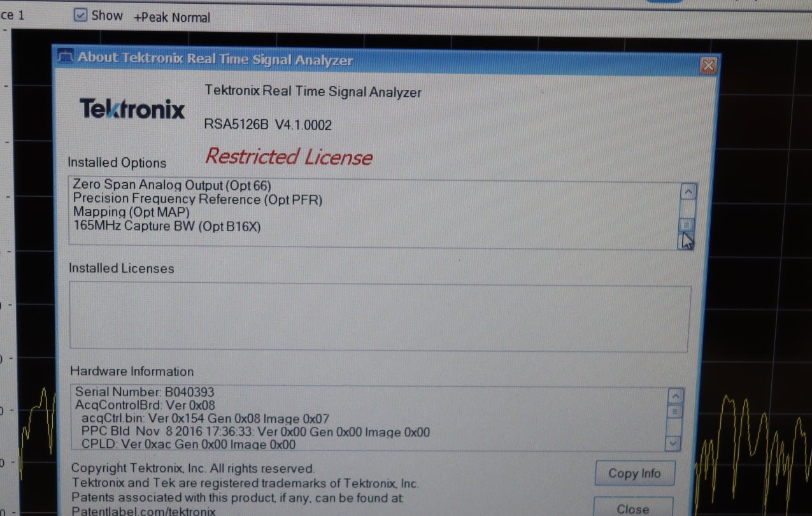Screen dimensions: 812x516
Task: Click the 'PPC Bld Nov 8 2016' line
Action: click(255, 432)
